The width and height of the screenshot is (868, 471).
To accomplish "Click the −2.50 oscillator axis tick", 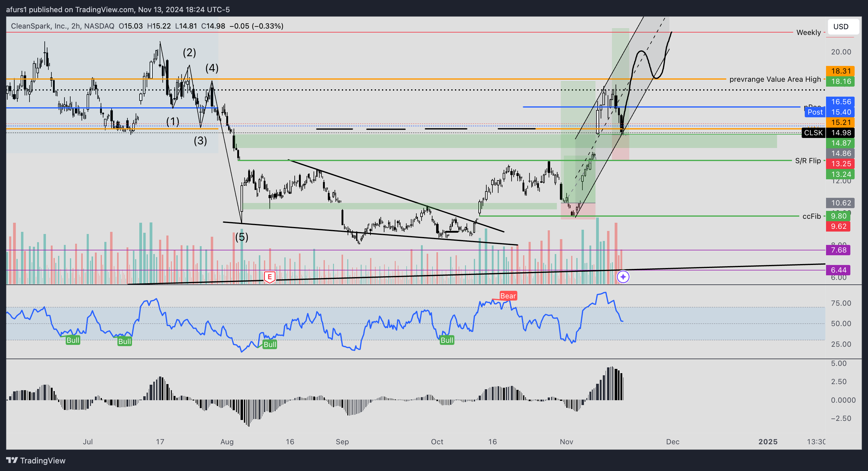I will click(841, 418).
